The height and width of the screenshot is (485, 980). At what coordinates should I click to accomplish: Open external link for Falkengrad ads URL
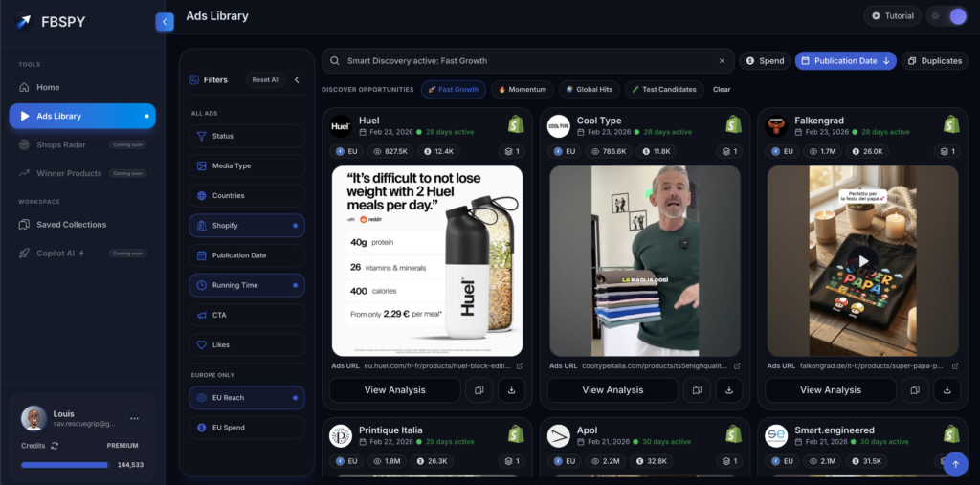point(955,366)
